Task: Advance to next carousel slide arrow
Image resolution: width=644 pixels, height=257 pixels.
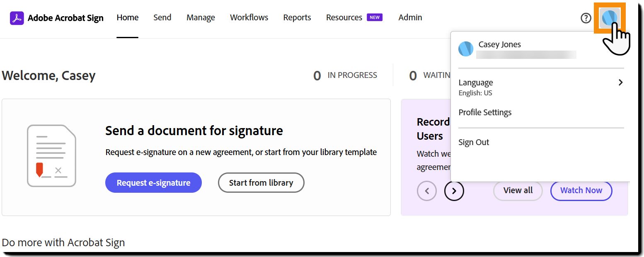Action: click(454, 191)
